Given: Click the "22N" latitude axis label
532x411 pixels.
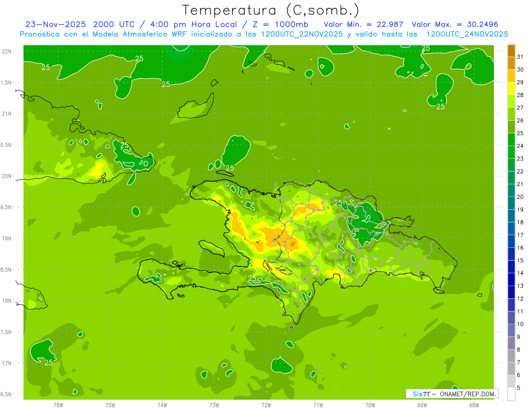Looking at the screenshot, I should (7, 51).
